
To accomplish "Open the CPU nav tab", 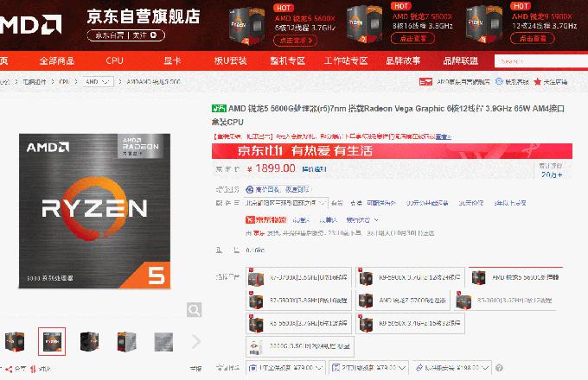I will coord(114,60).
